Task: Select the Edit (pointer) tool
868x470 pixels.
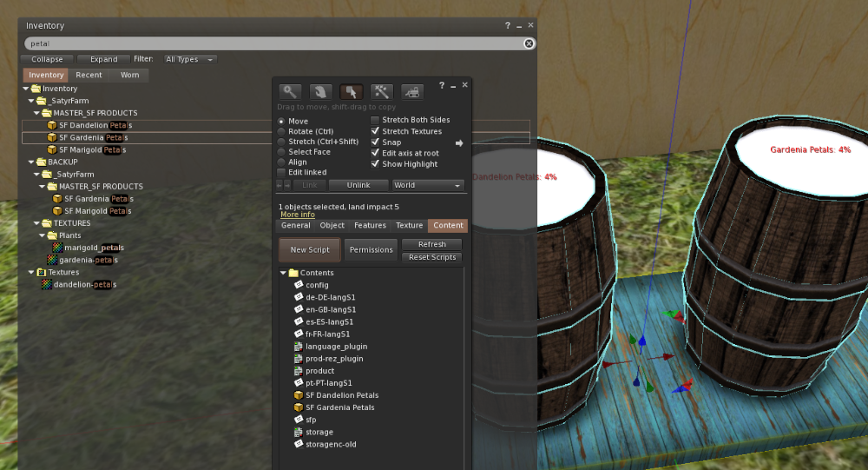Action: pyautogui.click(x=352, y=91)
